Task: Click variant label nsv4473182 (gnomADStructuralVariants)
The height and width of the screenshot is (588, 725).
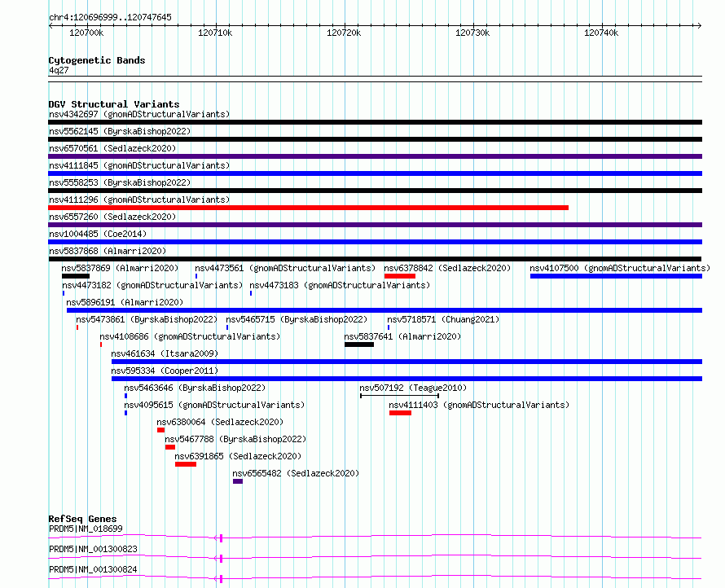Action: [x=152, y=285]
